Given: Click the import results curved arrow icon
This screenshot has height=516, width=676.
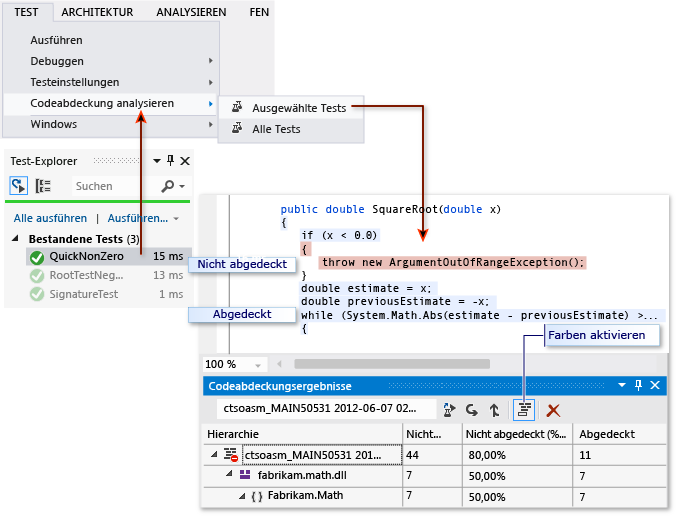Looking at the screenshot, I should (x=472, y=410).
